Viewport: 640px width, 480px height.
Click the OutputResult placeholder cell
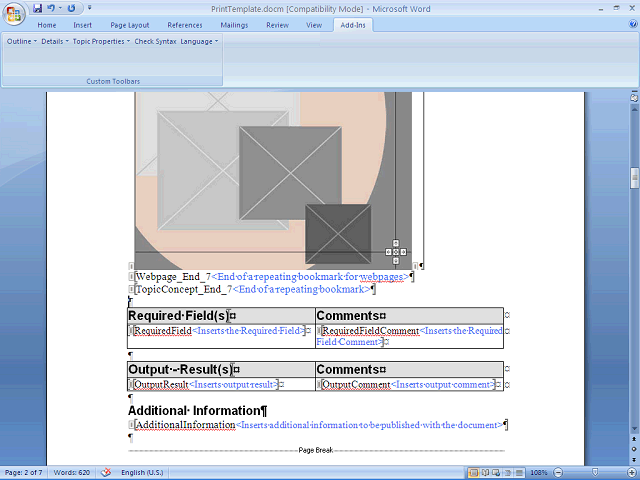(x=221, y=384)
